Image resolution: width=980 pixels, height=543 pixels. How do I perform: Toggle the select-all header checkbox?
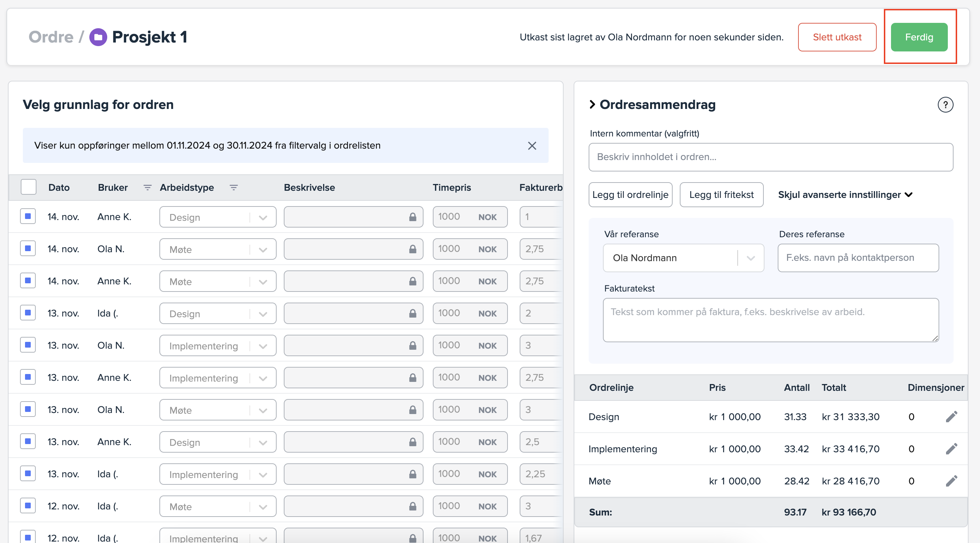pos(29,187)
